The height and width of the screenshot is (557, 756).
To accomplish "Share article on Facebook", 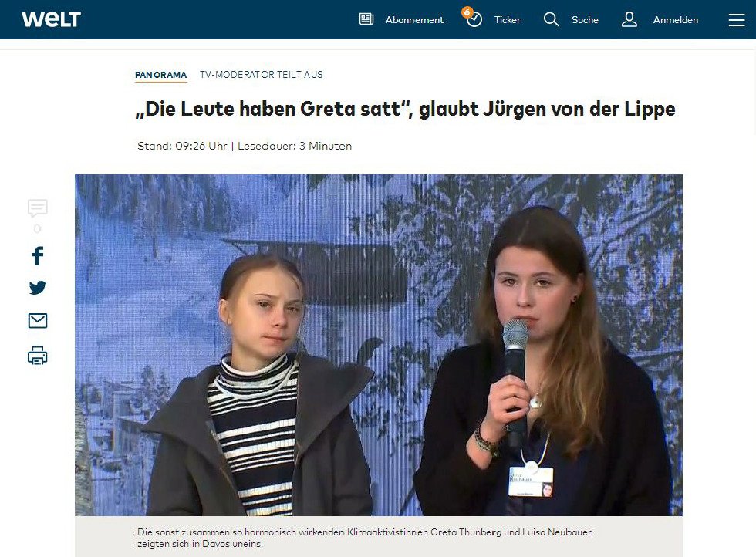I will (38, 256).
